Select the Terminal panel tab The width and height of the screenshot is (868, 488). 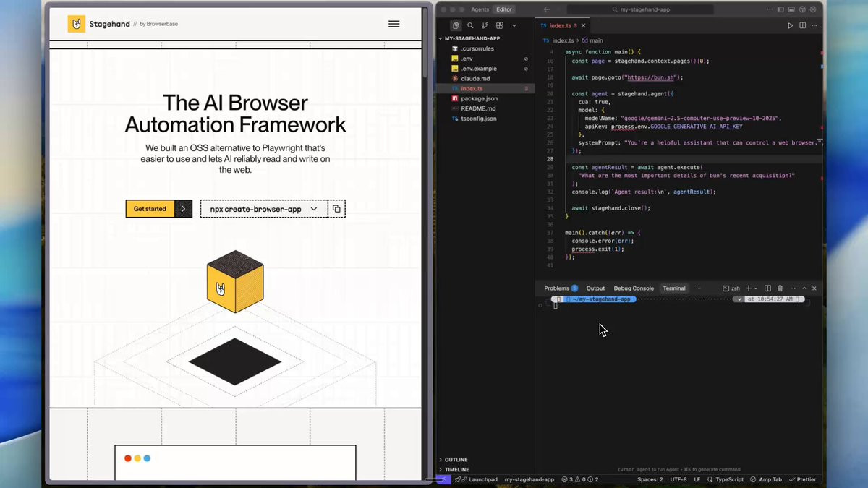(x=674, y=288)
